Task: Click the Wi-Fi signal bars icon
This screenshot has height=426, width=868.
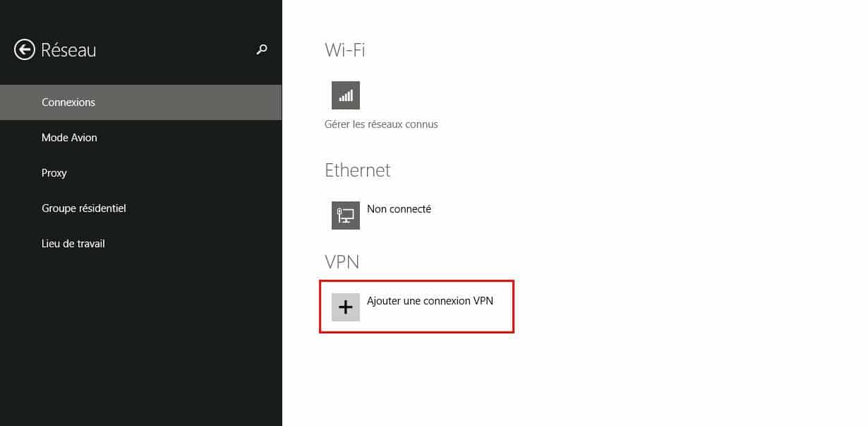Action: (346, 95)
